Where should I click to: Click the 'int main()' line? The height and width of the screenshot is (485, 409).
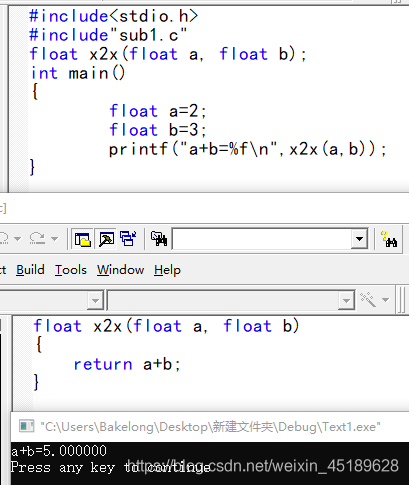tap(78, 73)
